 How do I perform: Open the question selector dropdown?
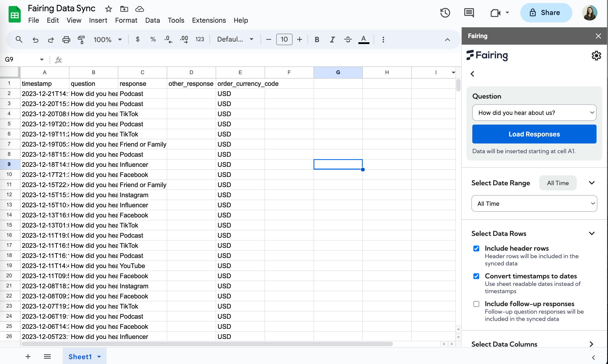click(534, 113)
